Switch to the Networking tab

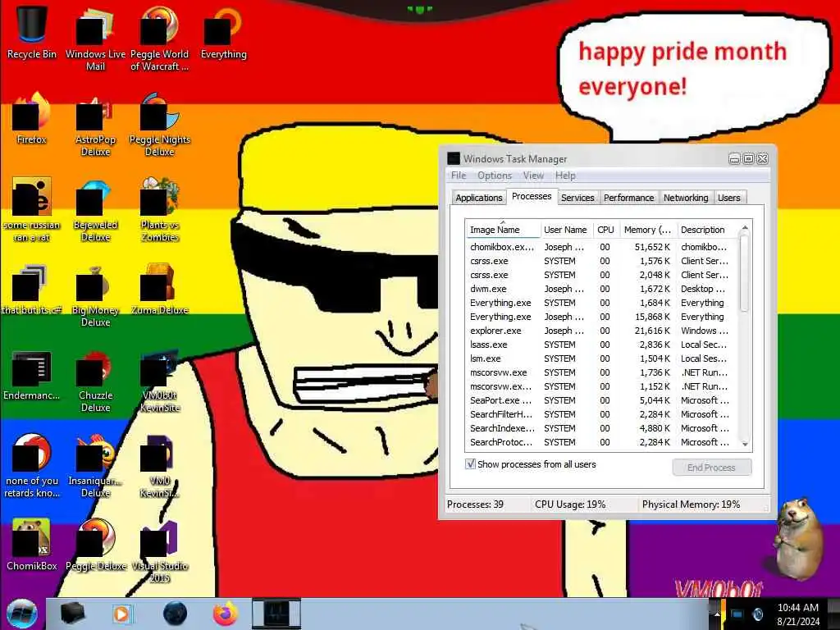pos(686,198)
